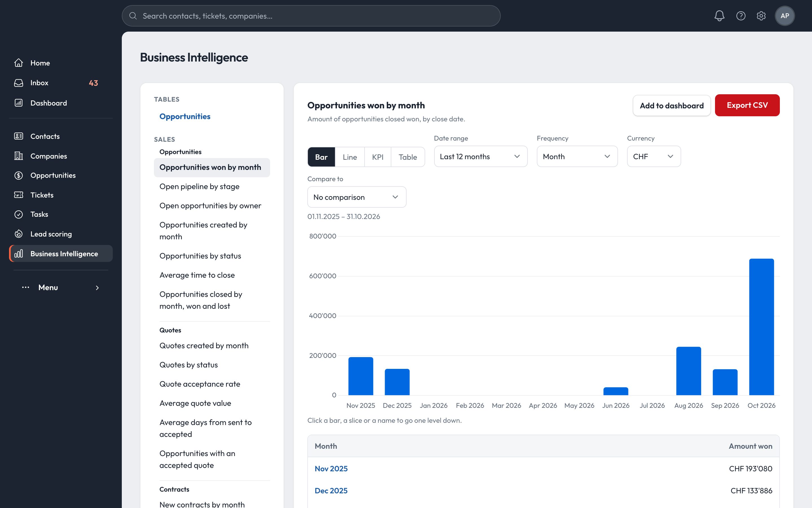Click the Jun 2026 bar in chart
This screenshot has width=812, height=508.
pos(616,391)
